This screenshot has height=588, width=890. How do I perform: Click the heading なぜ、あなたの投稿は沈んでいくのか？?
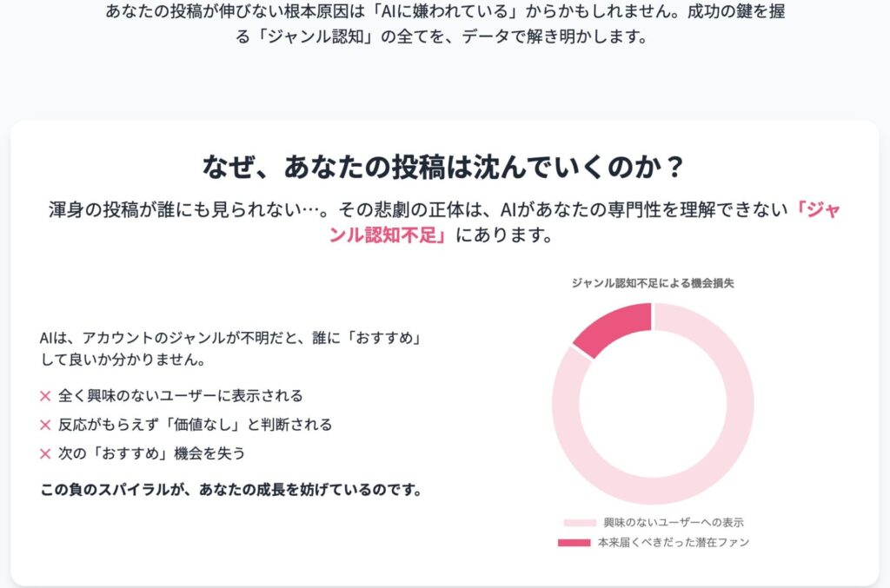pyautogui.click(x=444, y=167)
